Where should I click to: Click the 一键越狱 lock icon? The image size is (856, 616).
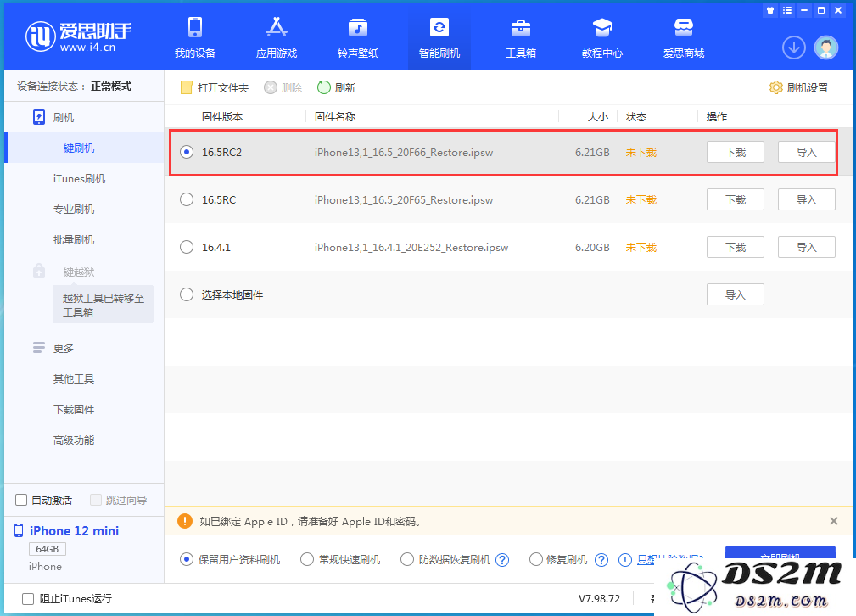[39, 271]
